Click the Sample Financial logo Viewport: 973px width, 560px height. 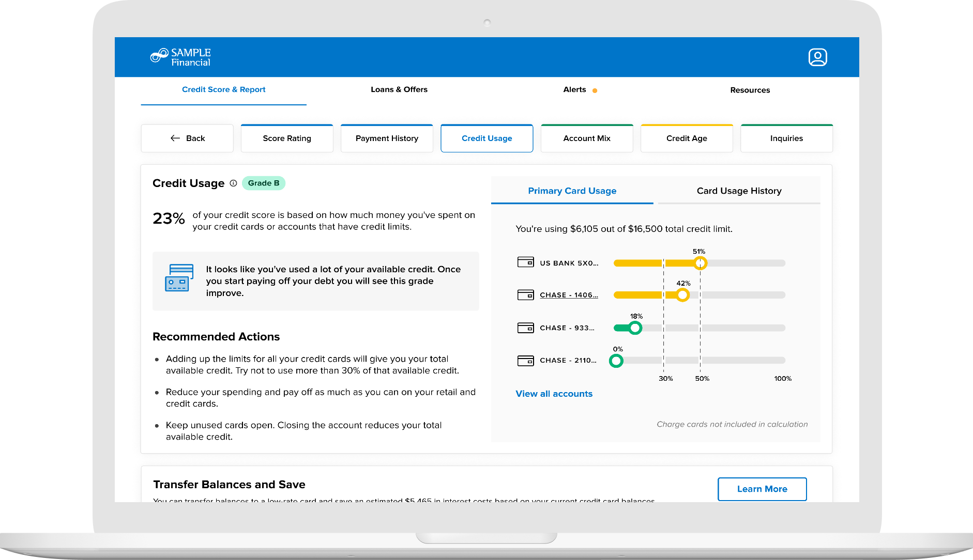coord(180,57)
